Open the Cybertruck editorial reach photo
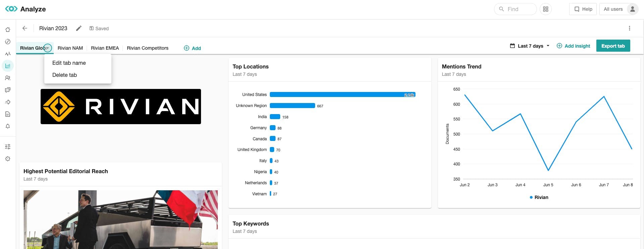 tap(120, 220)
